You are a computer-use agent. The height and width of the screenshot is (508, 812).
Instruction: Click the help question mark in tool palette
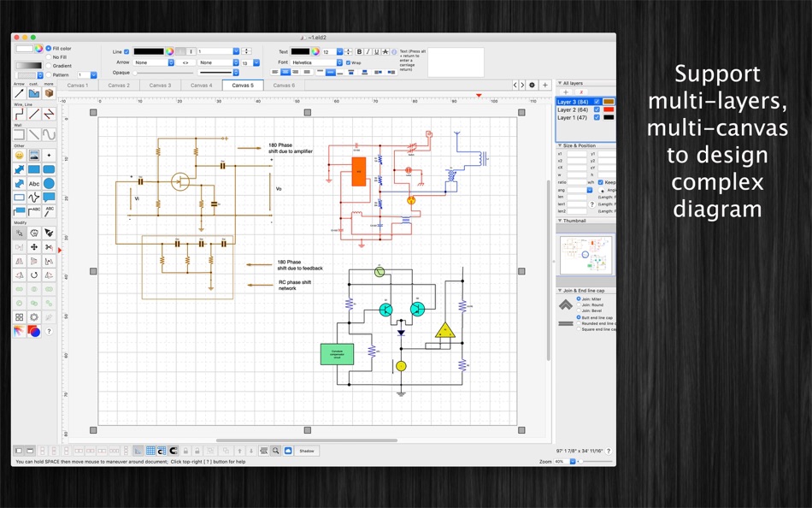[50, 331]
